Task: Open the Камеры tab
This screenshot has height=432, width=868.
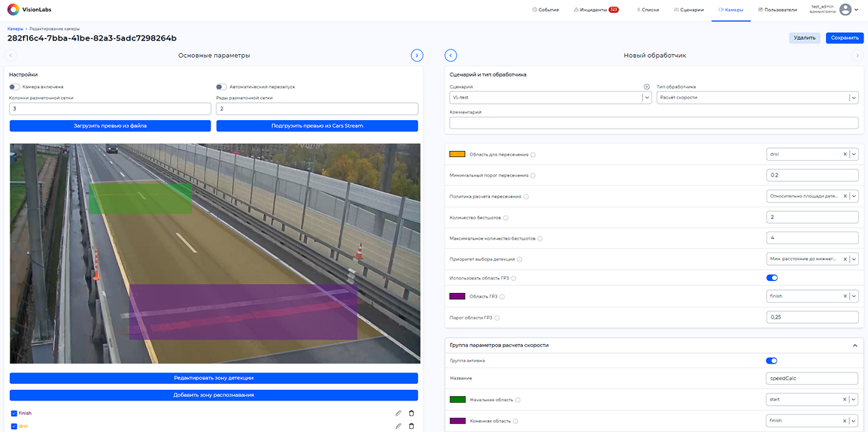Action: [730, 10]
